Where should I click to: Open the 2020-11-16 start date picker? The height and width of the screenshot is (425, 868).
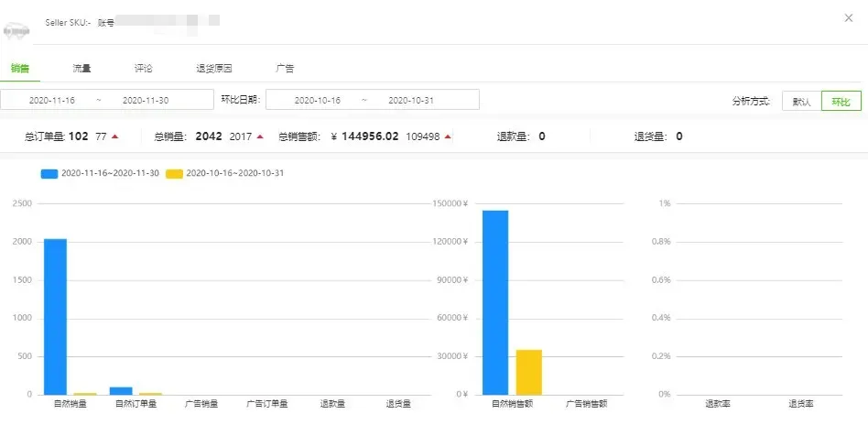pos(52,100)
